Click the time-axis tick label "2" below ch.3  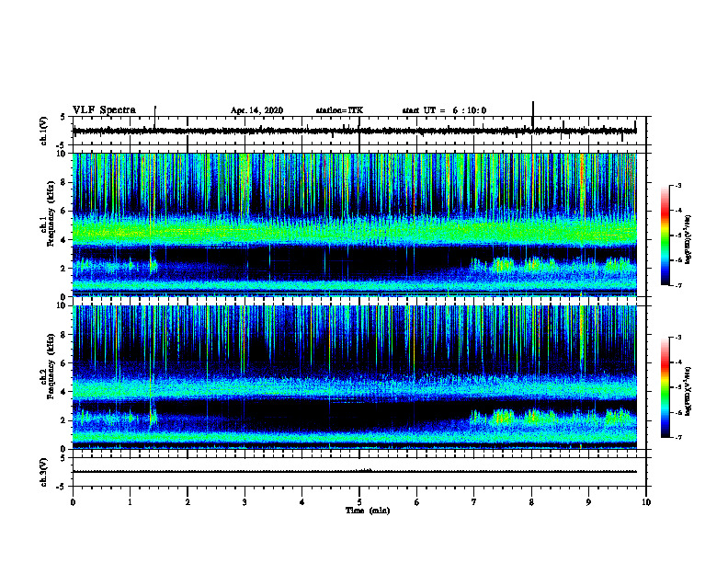pos(188,502)
